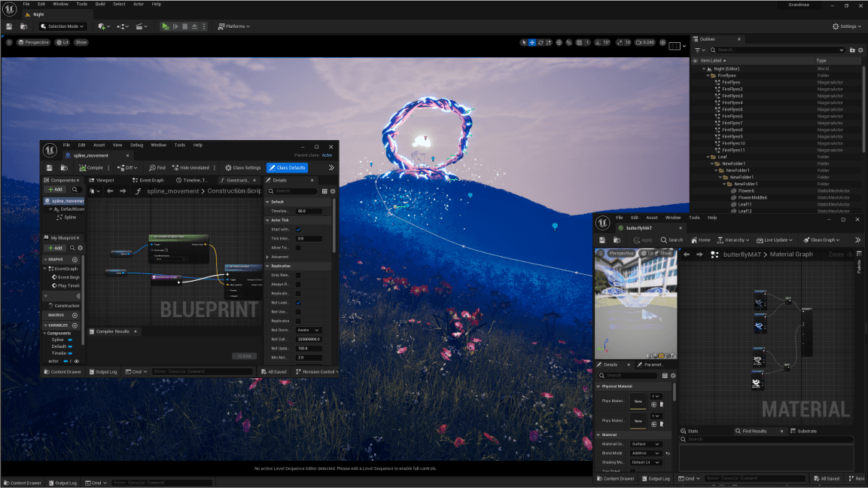
Task: Toggle the Start with Tick Enabled checkbox
Action: coord(298,230)
